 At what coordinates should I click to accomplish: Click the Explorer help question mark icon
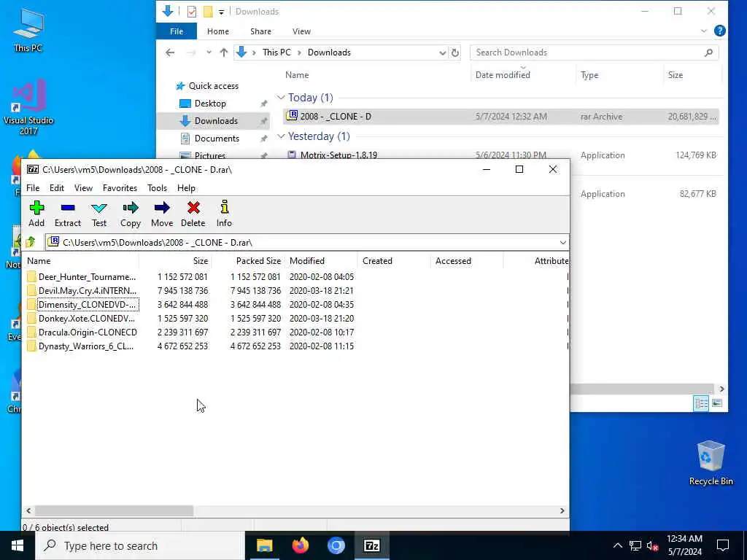point(719,31)
